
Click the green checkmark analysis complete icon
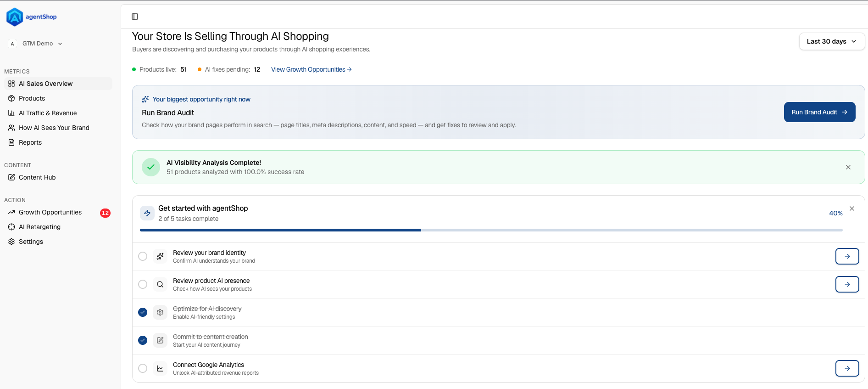[151, 167]
